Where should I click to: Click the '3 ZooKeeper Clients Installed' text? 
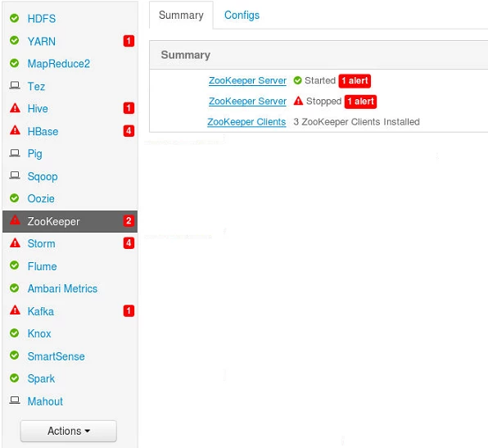[356, 122]
